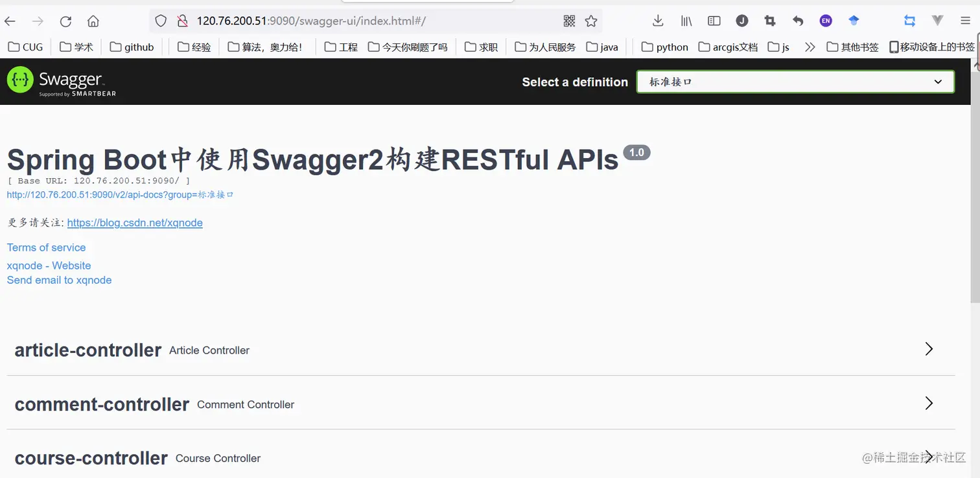
Task: Toggle the sidebar view icon
Action: point(714,21)
